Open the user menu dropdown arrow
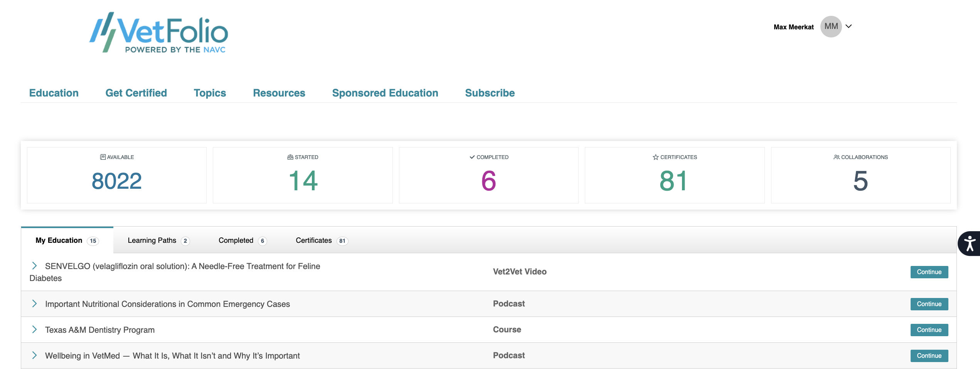 849,26
